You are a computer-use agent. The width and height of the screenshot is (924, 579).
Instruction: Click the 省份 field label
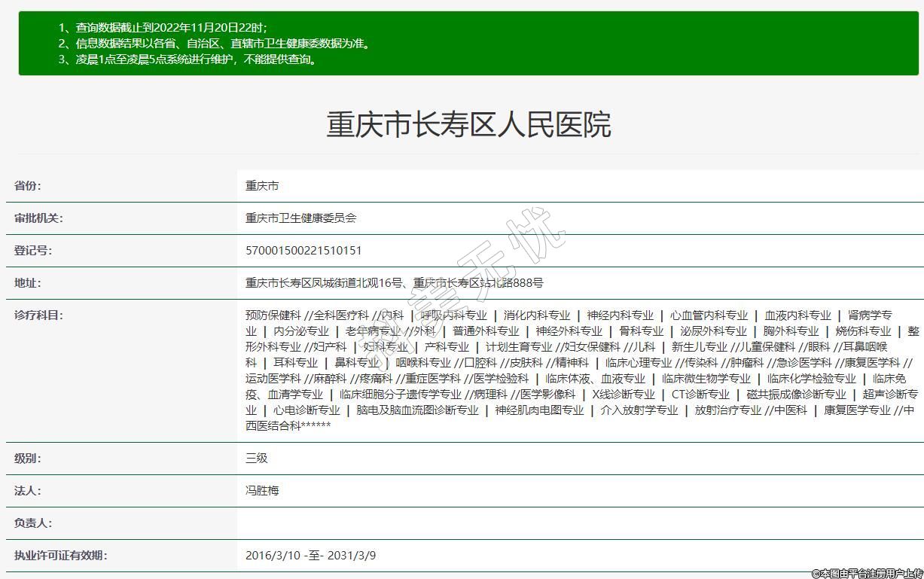[28, 186]
